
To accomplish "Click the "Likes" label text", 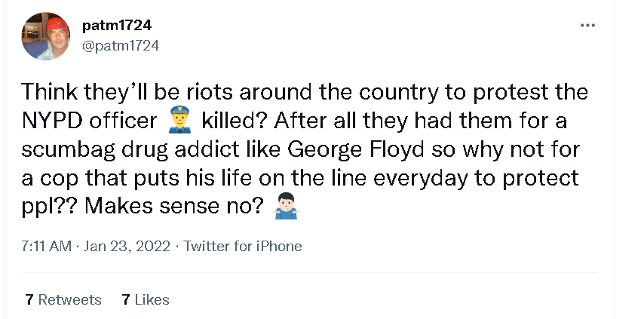I will coord(152,299).
